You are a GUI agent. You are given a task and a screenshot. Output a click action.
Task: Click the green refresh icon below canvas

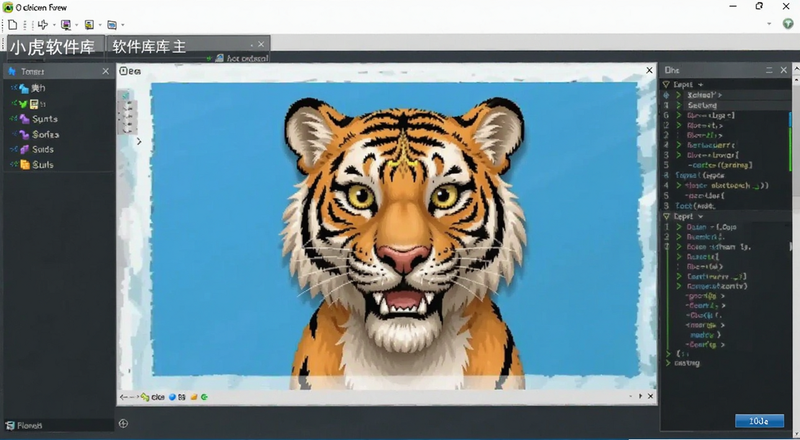(x=205, y=397)
